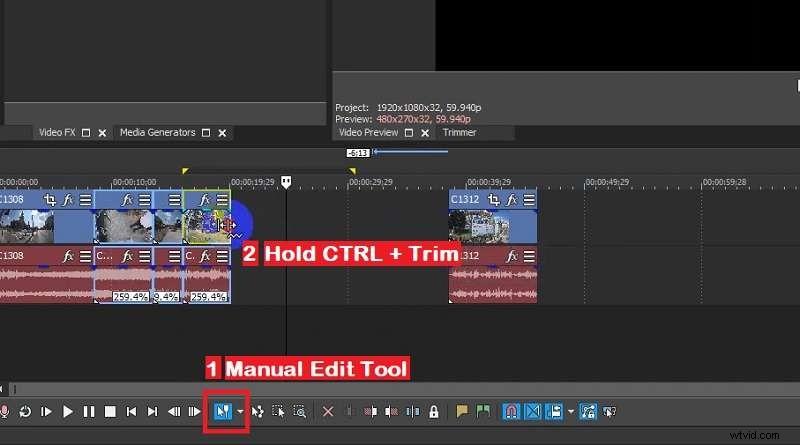Toggle Loop Playback
This screenshot has height=445, width=800.
pyautogui.click(x=25, y=411)
